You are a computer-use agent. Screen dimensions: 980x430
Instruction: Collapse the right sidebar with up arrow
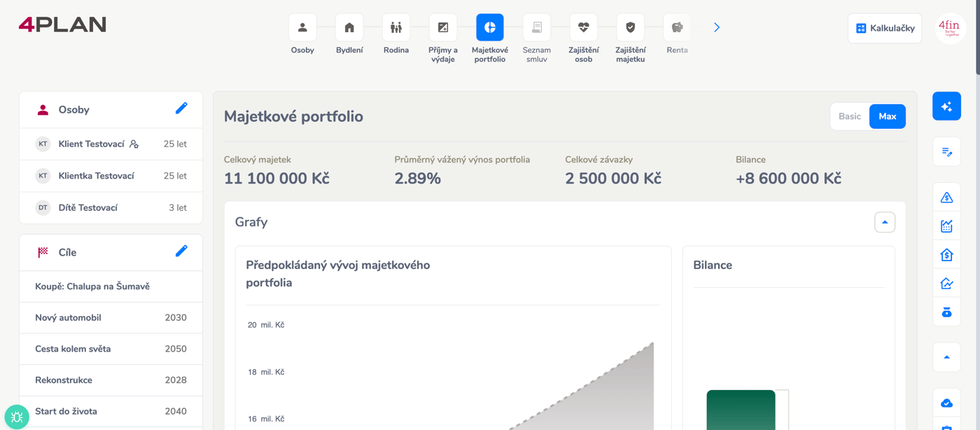[946, 357]
